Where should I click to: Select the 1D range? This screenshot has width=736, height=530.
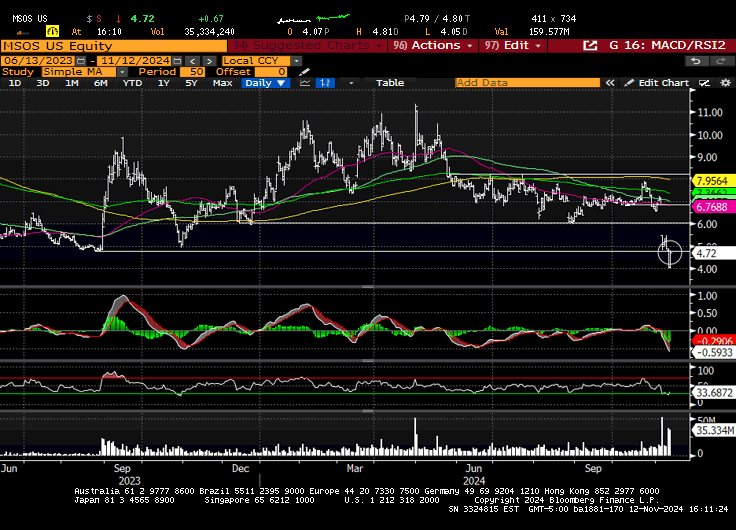[x=15, y=83]
